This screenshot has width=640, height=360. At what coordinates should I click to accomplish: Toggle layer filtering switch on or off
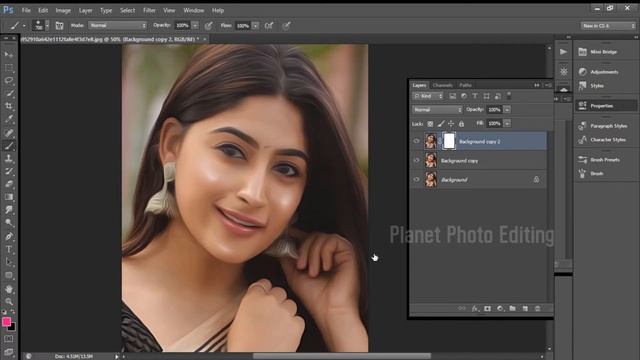[509, 96]
